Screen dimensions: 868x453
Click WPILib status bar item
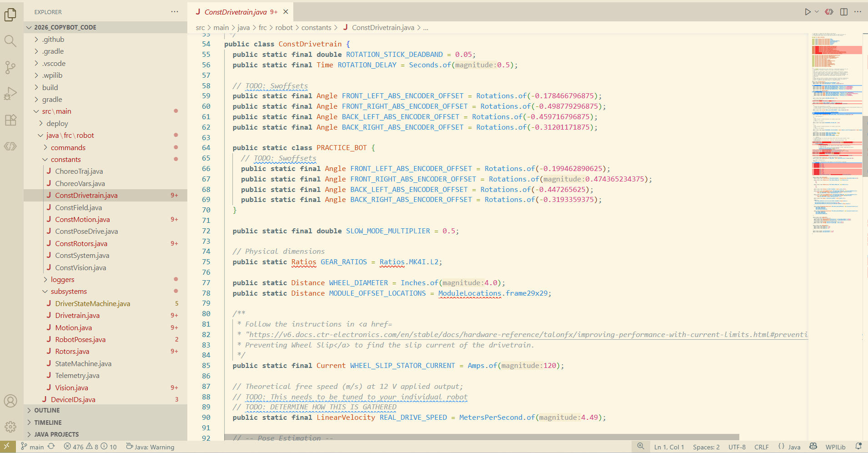tap(836, 447)
